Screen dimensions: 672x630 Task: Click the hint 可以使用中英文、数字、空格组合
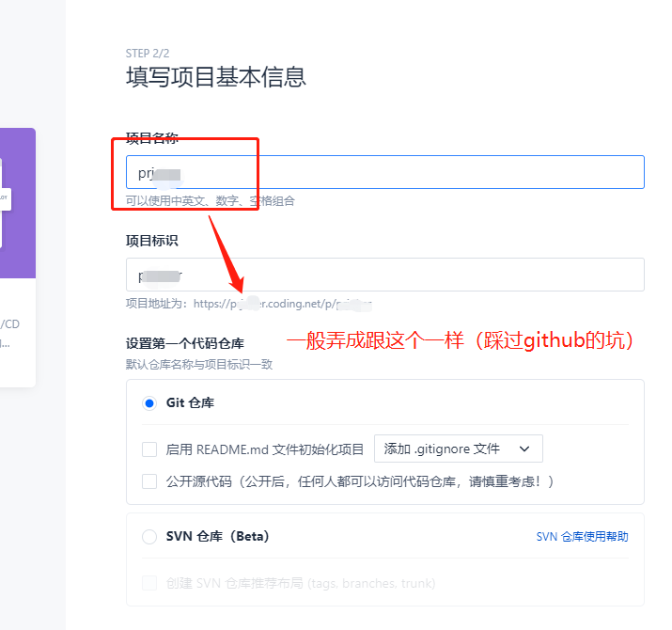point(210,200)
